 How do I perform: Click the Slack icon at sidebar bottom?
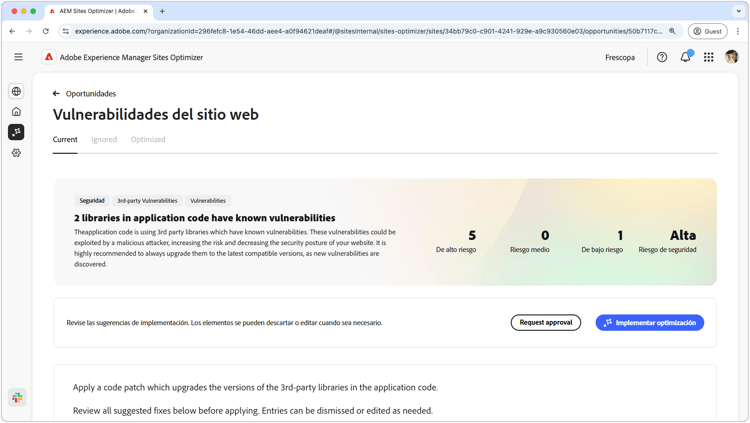(x=17, y=397)
